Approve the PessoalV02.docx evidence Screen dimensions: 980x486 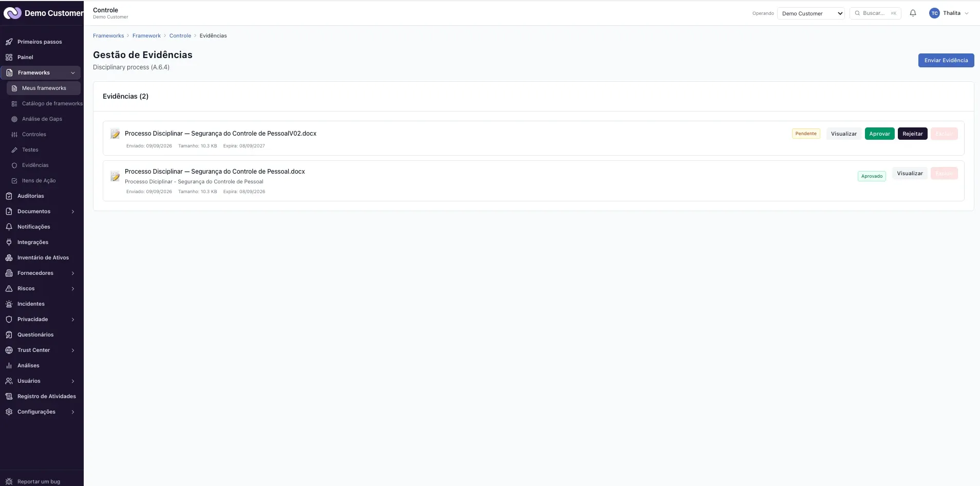(x=879, y=134)
